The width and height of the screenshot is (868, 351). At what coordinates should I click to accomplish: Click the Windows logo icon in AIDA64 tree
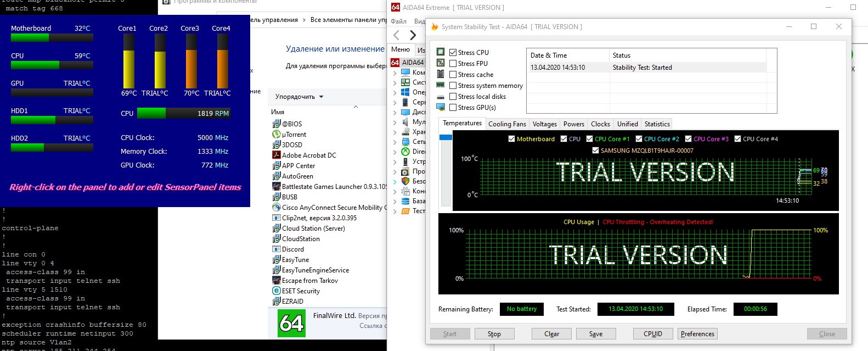click(x=405, y=92)
